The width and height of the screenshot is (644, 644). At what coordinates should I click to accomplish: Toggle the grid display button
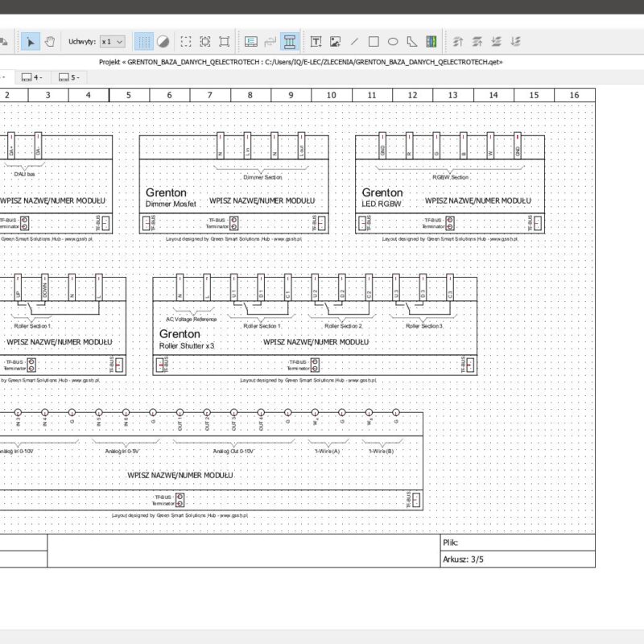pyautogui.click(x=143, y=41)
